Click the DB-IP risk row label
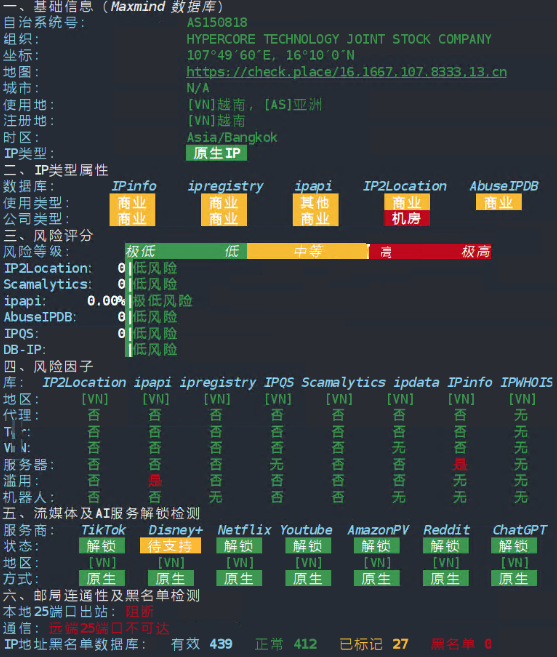The width and height of the screenshot is (557, 657). [x=24, y=350]
